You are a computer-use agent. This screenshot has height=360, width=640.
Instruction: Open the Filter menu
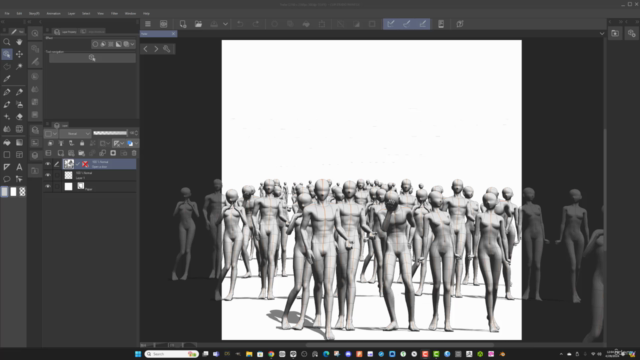(115, 13)
